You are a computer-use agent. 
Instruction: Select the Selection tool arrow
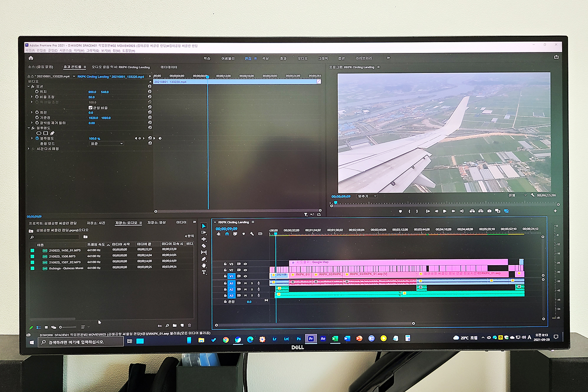204,226
